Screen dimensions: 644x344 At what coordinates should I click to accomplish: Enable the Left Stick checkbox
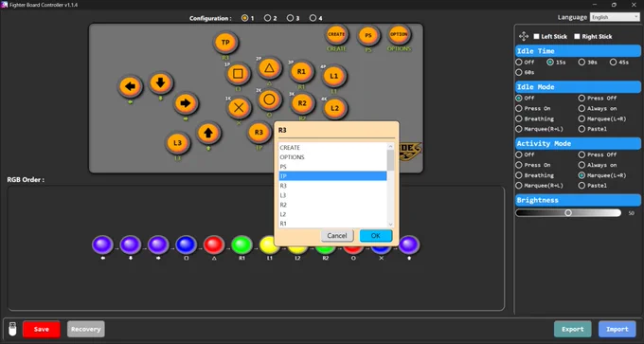[x=536, y=37]
